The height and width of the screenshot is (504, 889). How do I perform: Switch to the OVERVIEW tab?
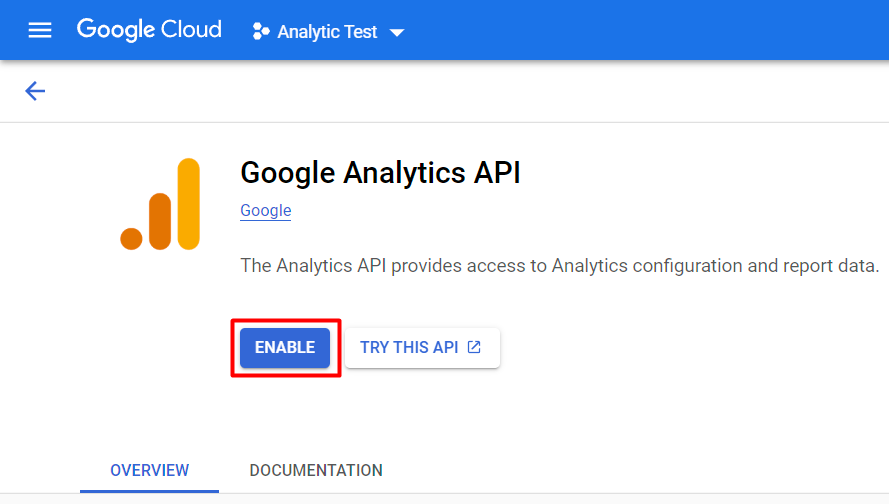[149, 470]
